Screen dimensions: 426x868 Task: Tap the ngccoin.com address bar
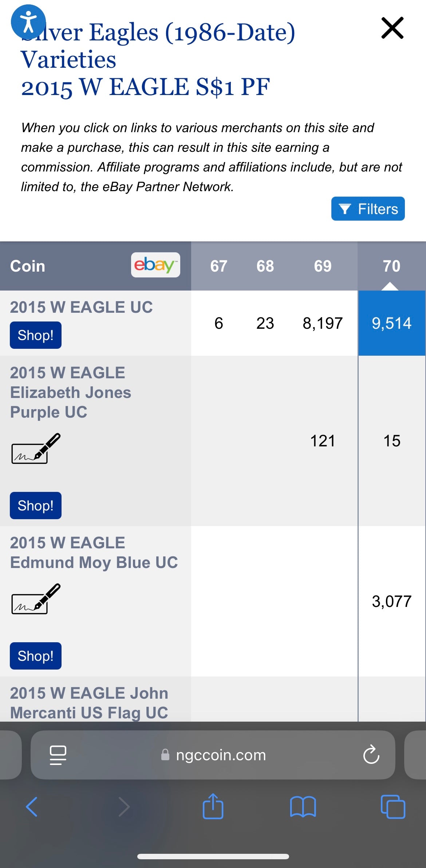221,755
